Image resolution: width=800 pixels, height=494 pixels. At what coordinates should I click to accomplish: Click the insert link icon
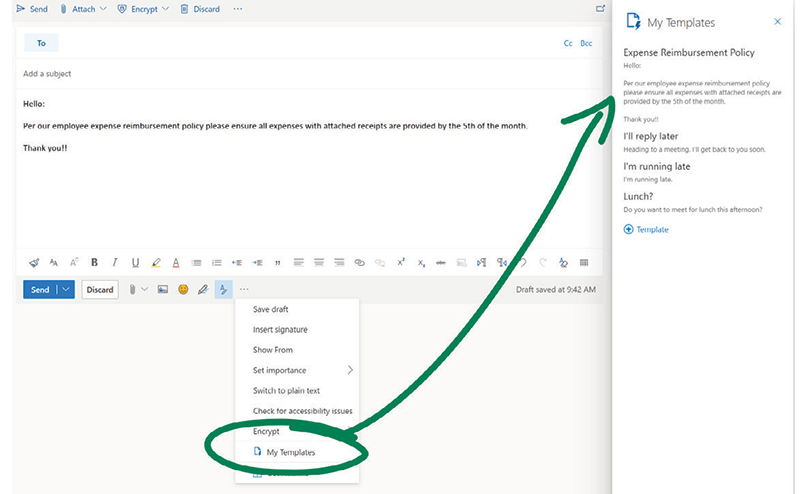(x=359, y=263)
